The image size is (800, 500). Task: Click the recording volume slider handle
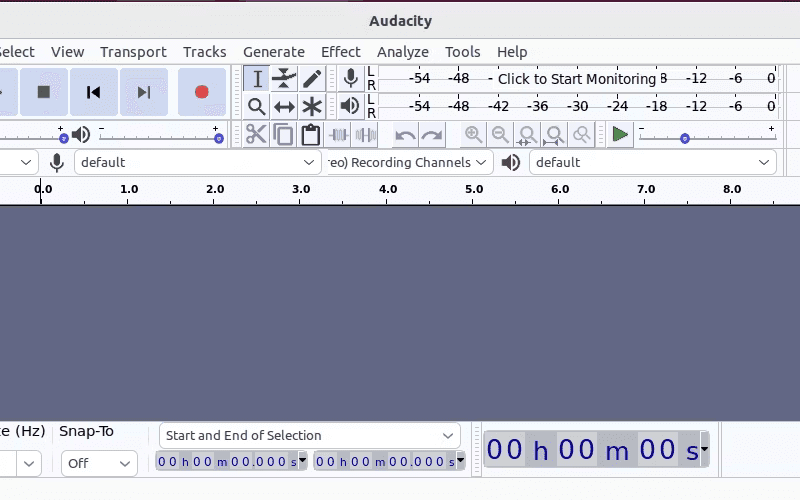pyautogui.click(x=63, y=138)
